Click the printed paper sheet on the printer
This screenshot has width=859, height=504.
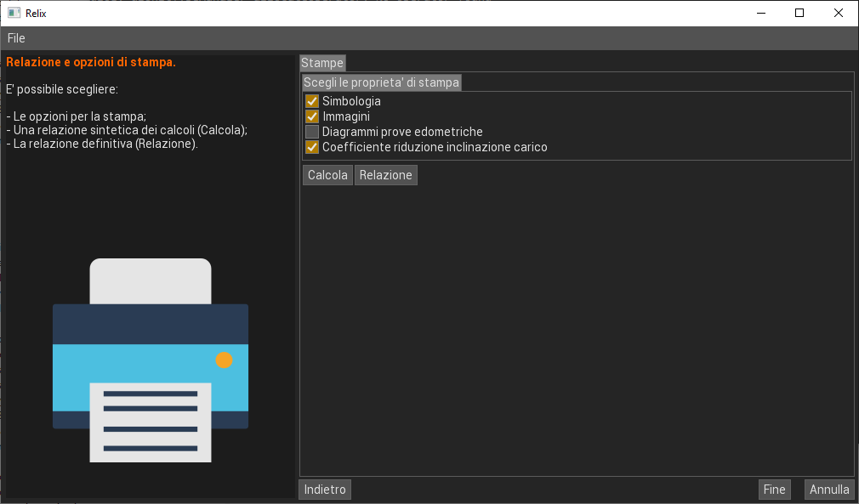[x=151, y=422]
